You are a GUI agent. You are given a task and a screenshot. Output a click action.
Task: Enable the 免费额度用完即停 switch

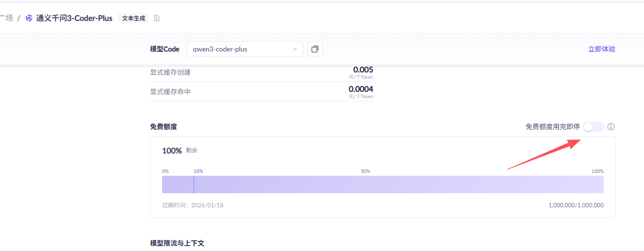[593, 127]
